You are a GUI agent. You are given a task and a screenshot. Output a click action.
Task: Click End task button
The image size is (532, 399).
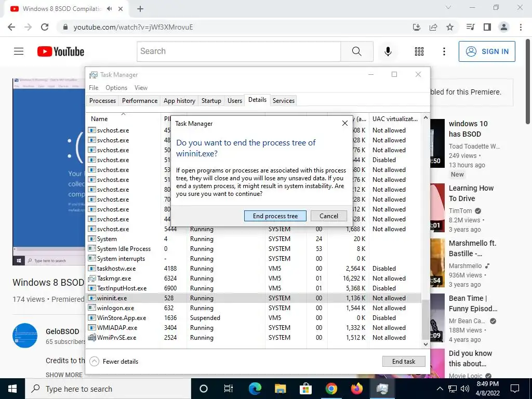click(403, 362)
